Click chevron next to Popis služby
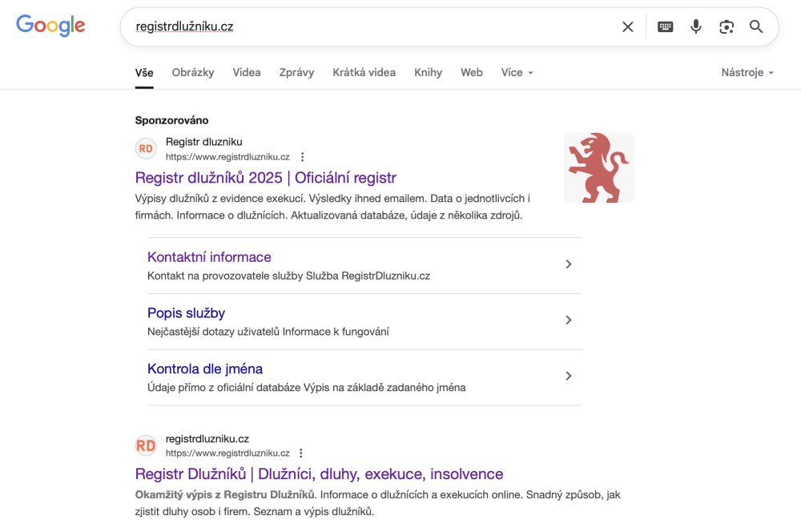This screenshot has width=801, height=532. (x=569, y=320)
